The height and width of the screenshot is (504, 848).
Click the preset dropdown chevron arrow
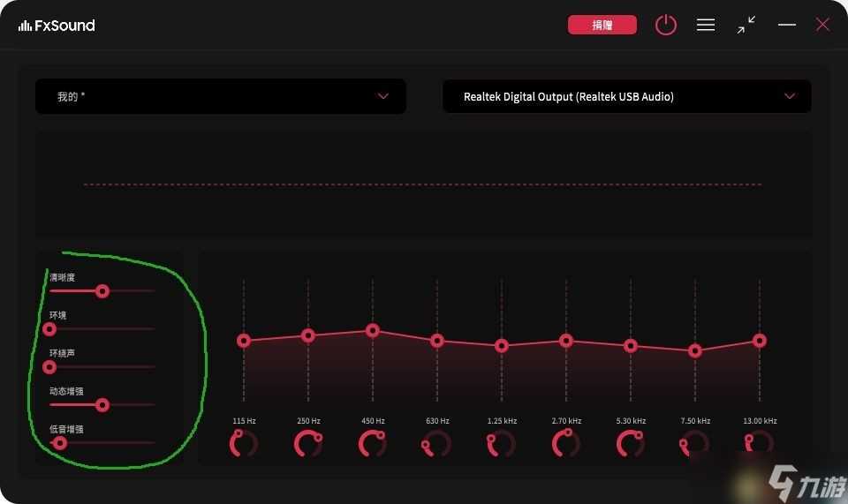pyautogui.click(x=383, y=96)
